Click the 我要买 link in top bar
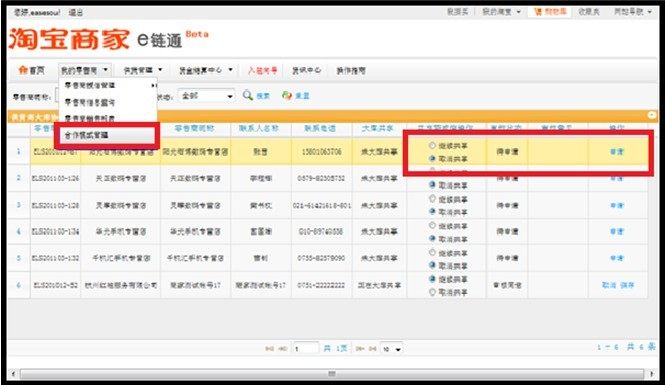This screenshot has height=386, width=665. tap(458, 12)
